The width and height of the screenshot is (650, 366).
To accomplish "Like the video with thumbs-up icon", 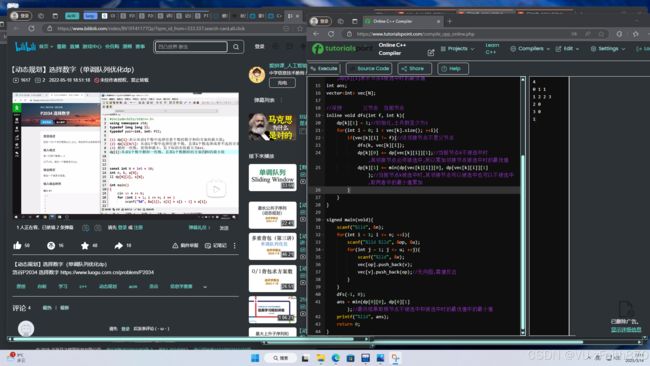I will 17,245.
